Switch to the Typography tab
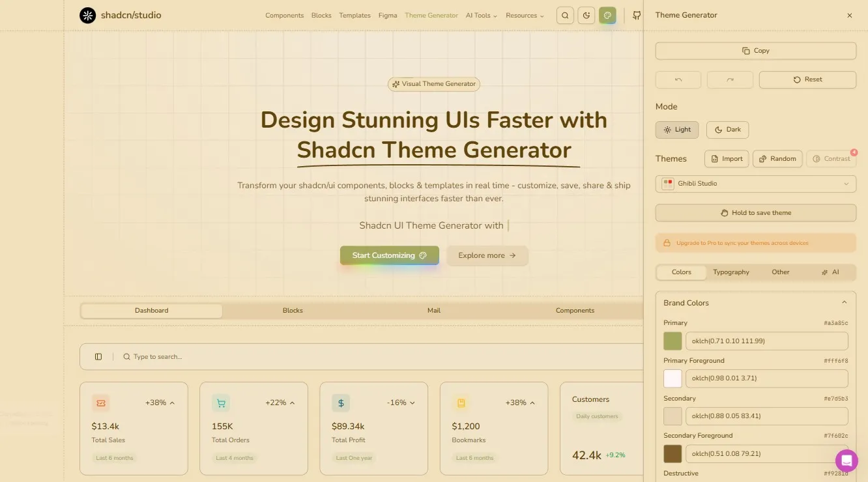The width and height of the screenshot is (868, 482). [x=731, y=272]
